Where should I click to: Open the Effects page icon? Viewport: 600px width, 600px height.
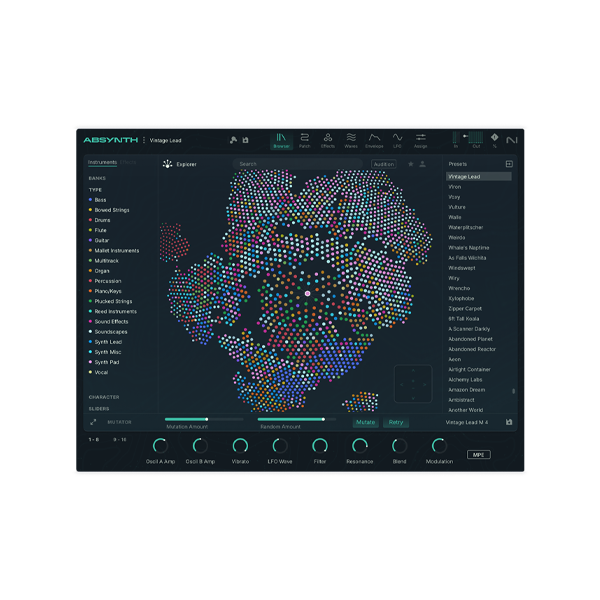327,139
